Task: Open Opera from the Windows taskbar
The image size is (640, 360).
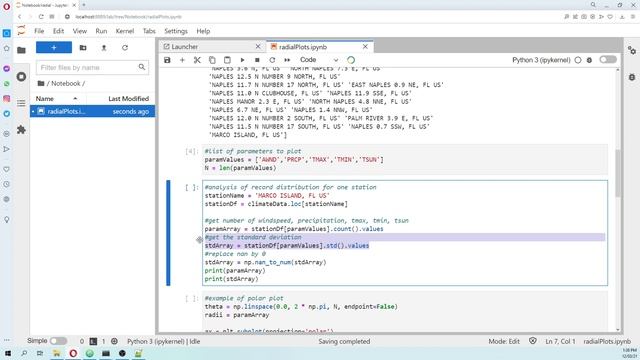Action: click(x=73, y=353)
